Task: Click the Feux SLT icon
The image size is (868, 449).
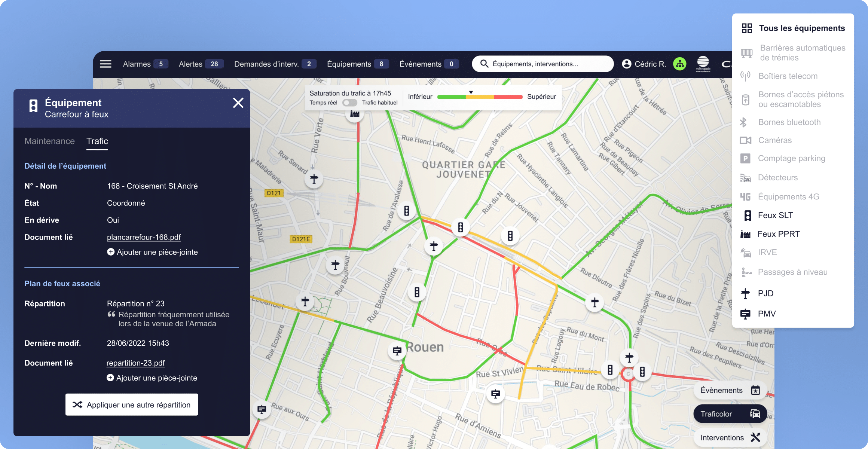Action: coord(748,216)
